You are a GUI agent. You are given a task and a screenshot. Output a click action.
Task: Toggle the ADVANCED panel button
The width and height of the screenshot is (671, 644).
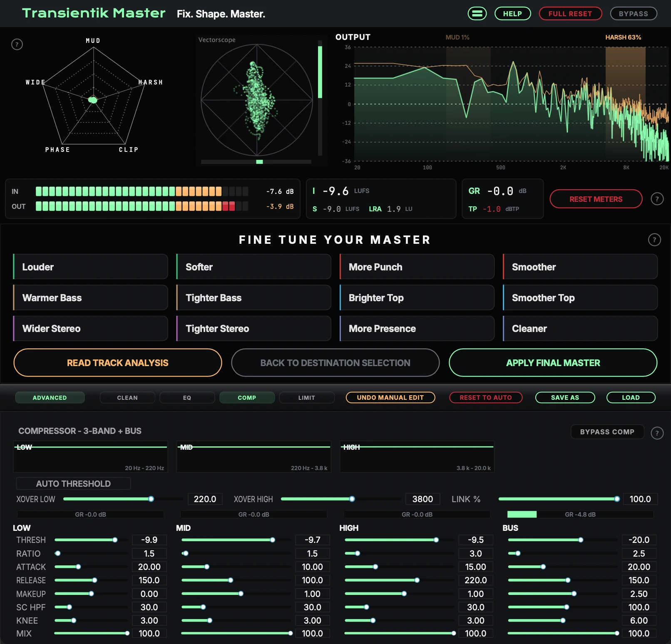(50, 398)
